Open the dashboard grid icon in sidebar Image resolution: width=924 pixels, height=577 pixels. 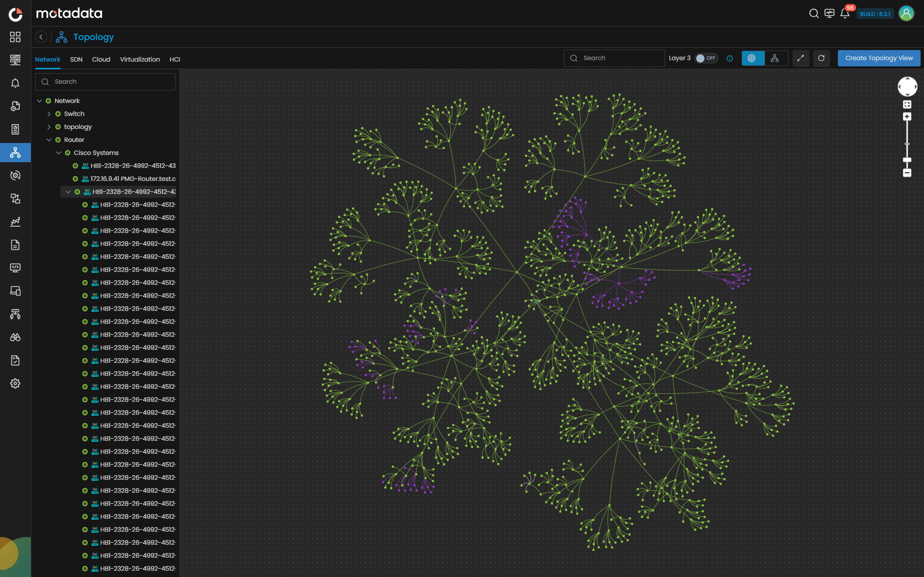click(x=15, y=37)
